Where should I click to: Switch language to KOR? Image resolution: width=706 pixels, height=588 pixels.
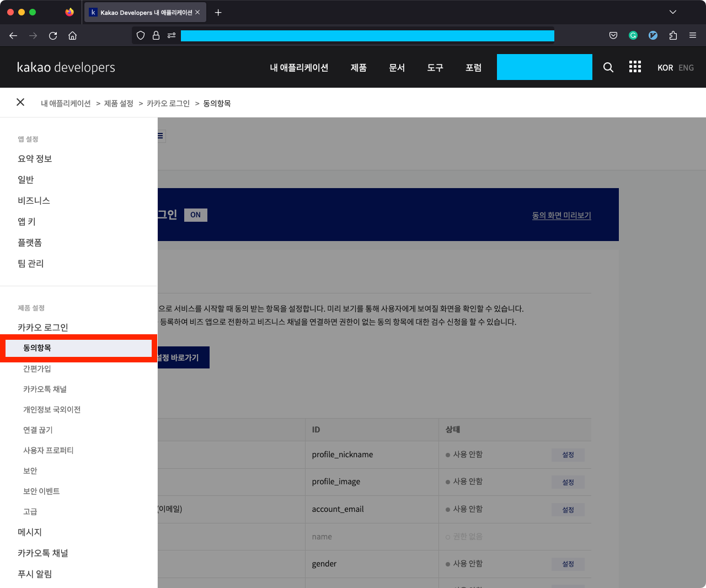coord(665,68)
